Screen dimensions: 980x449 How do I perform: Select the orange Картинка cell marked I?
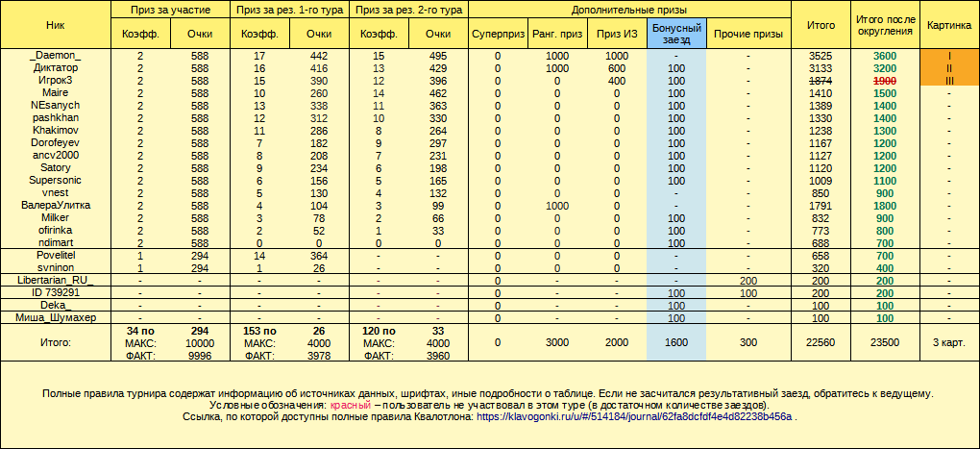[949, 56]
